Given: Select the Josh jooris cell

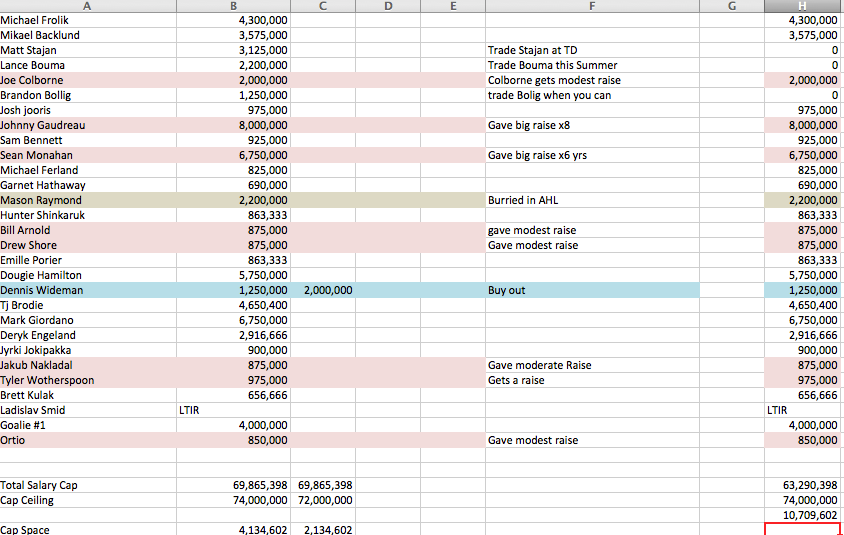Looking at the screenshot, I should click(x=88, y=110).
